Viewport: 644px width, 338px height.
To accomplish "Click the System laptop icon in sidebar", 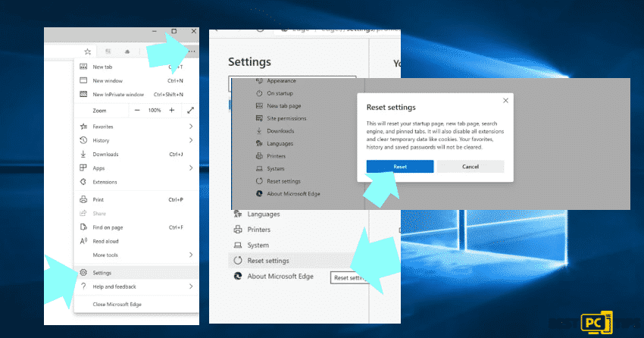I will [238, 246].
